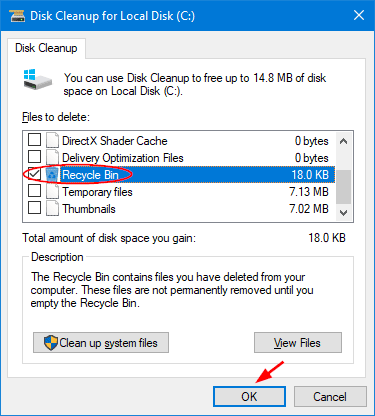
Task: Select the Disk Cleanup tab
Action: click(x=46, y=48)
